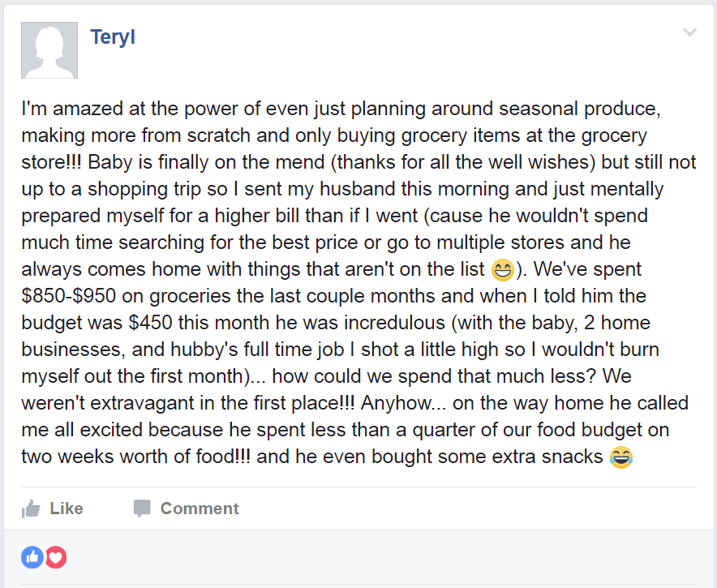
Task: Click the thumbs-up icon beside Like
Action: pos(32,509)
